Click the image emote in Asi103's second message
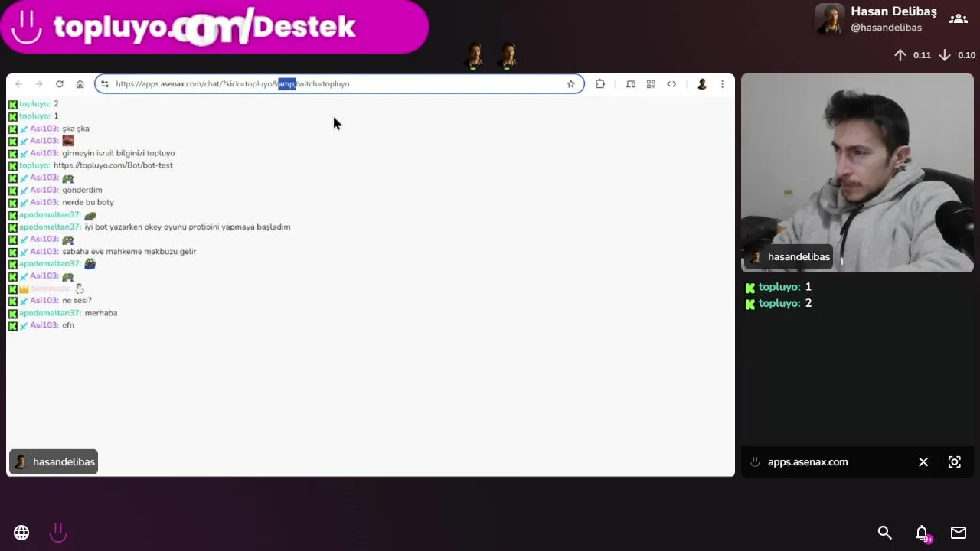980x551 pixels. pos(68,141)
